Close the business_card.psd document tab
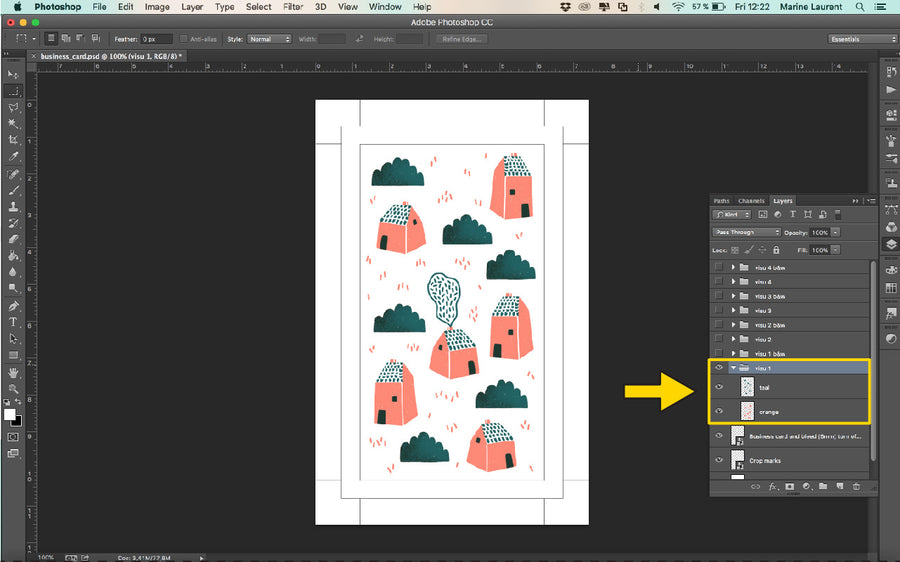 (34, 56)
